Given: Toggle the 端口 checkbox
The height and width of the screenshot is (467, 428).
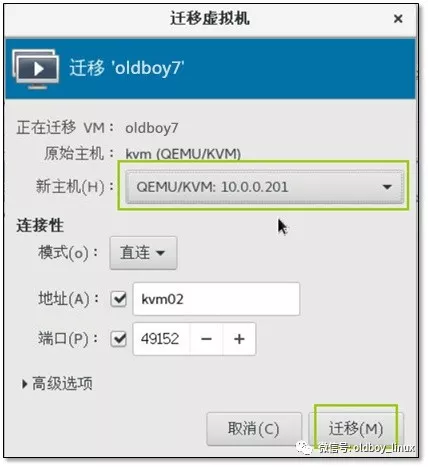Looking at the screenshot, I should coord(118,339).
